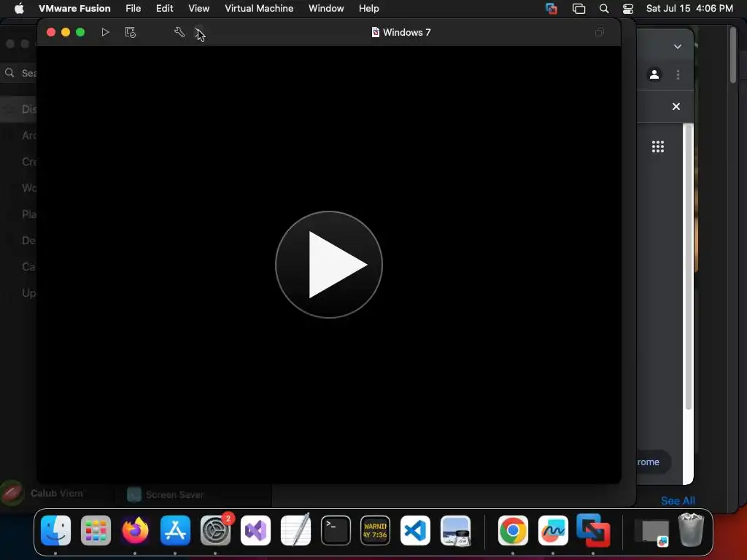Click the scrollbar at far right window edge

tap(734, 55)
